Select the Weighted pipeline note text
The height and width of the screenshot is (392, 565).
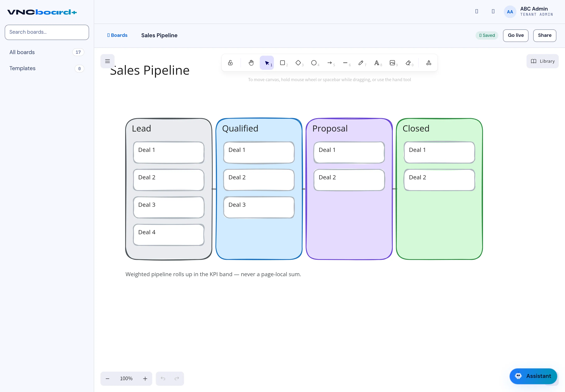coord(213,274)
